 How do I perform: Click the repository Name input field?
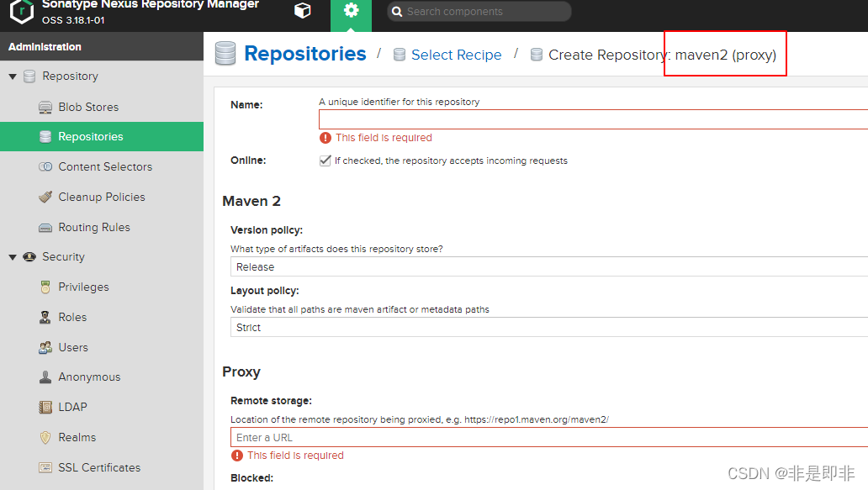point(594,119)
